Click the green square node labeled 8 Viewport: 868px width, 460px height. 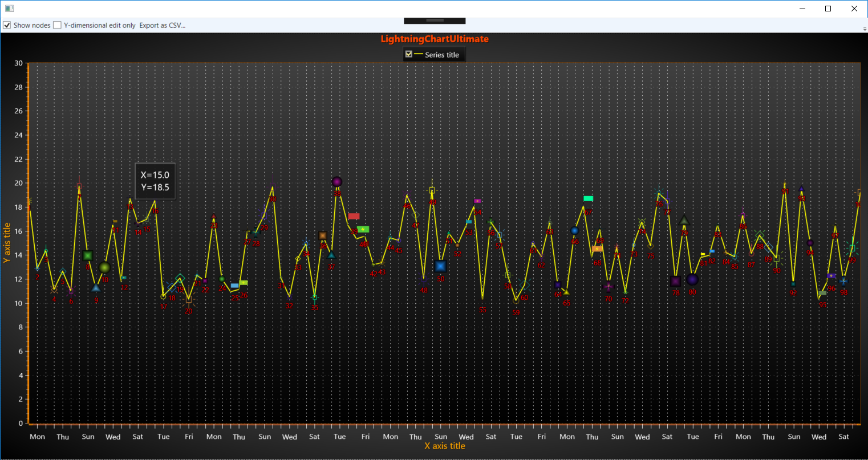coord(87,256)
